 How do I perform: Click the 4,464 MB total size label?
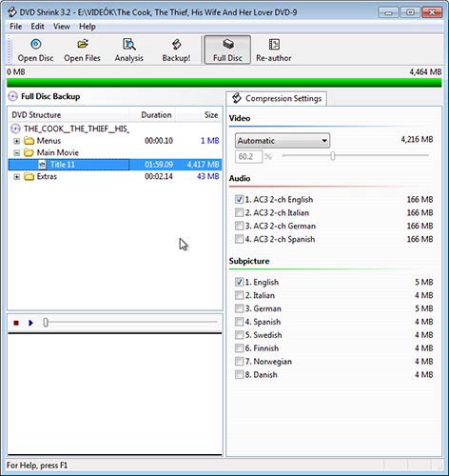click(425, 72)
